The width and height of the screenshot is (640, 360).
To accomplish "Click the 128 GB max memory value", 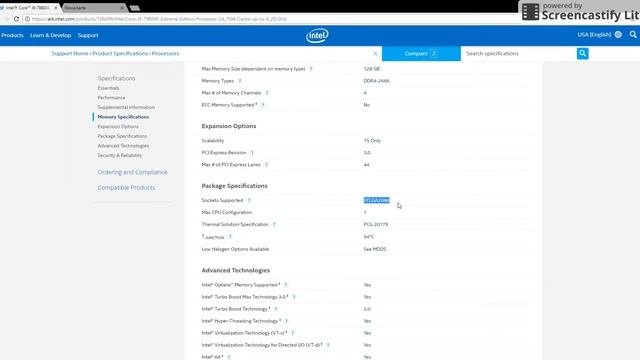I will 371,69.
